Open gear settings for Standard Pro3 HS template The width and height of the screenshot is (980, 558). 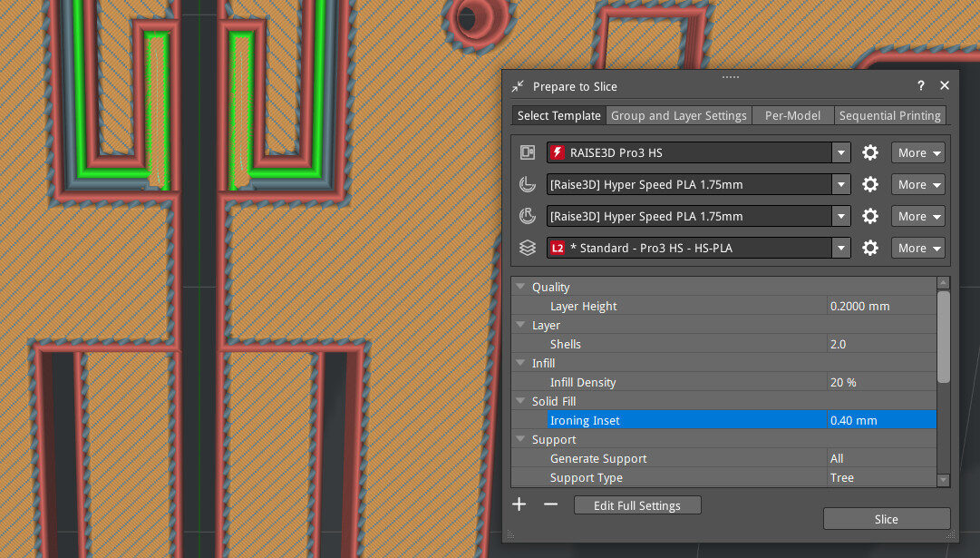[870, 249]
